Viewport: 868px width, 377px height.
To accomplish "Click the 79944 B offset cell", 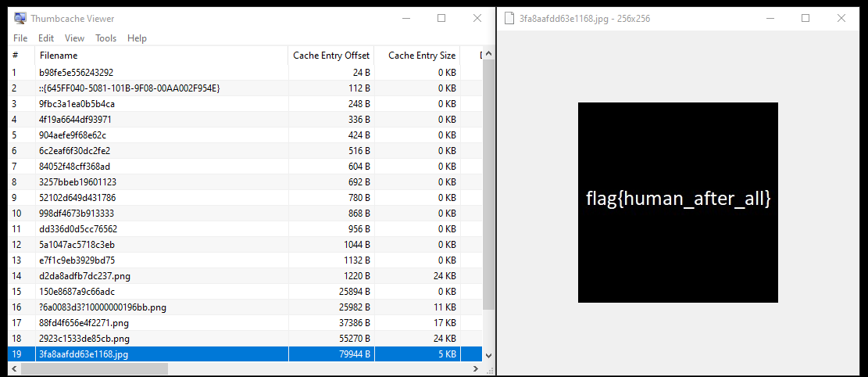I will pyautogui.click(x=331, y=354).
